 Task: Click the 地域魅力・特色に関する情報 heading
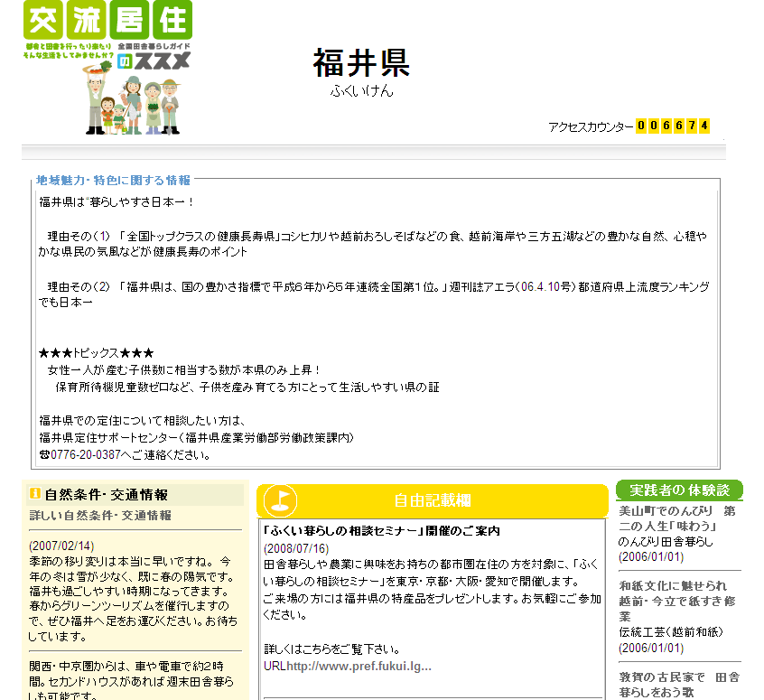113,181
